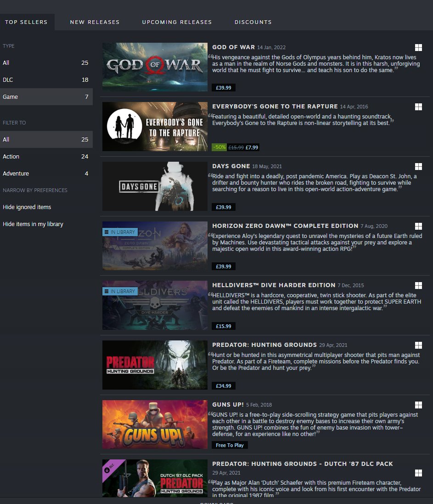Click the IN LIBRARY badge on Horizon Zero Dawn
This screenshot has width=433, height=504.
[x=120, y=232]
